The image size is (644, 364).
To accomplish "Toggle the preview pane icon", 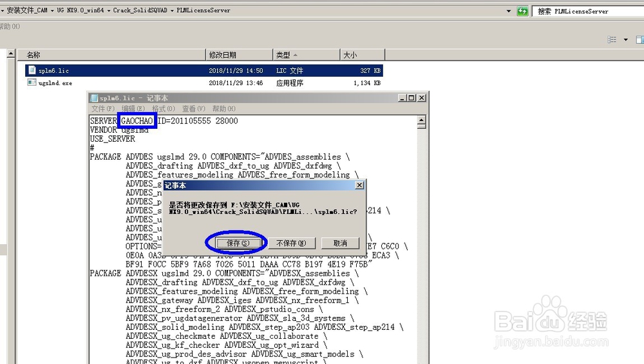I will point(640,39).
